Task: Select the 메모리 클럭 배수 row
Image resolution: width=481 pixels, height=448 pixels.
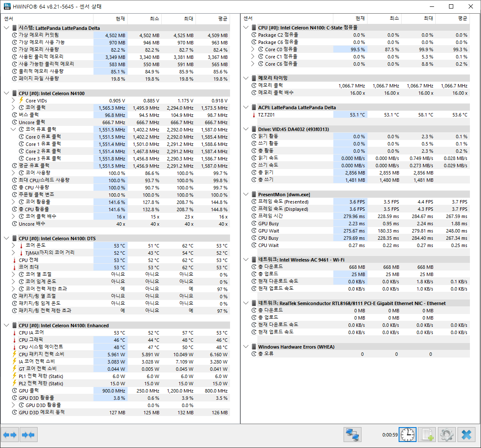Action: point(361,93)
